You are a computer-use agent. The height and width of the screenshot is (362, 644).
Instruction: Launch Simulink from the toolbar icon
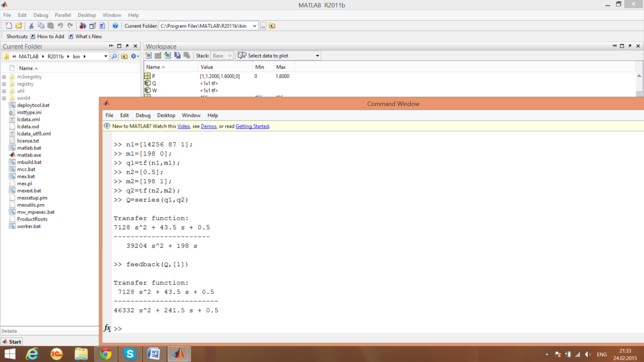tap(82, 26)
